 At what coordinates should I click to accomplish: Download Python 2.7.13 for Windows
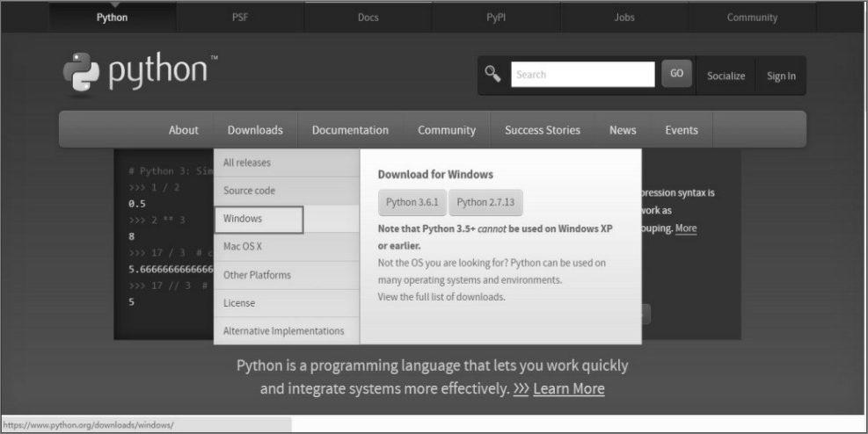pos(485,202)
